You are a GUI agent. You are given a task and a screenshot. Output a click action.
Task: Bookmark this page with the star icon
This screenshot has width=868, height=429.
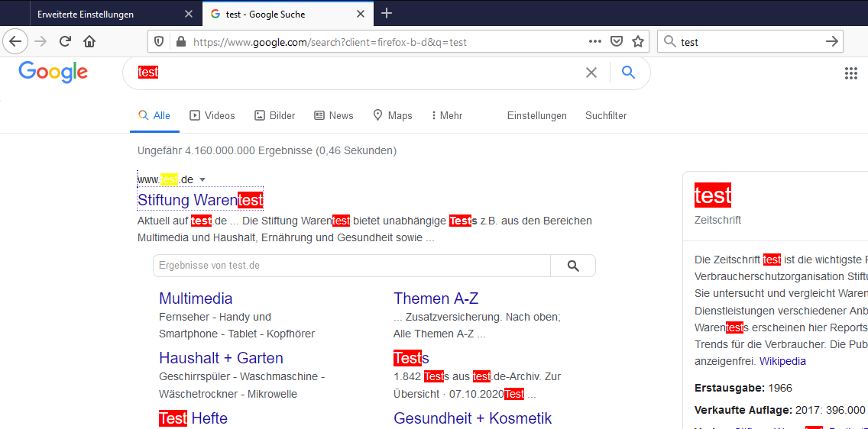tap(638, 42)
